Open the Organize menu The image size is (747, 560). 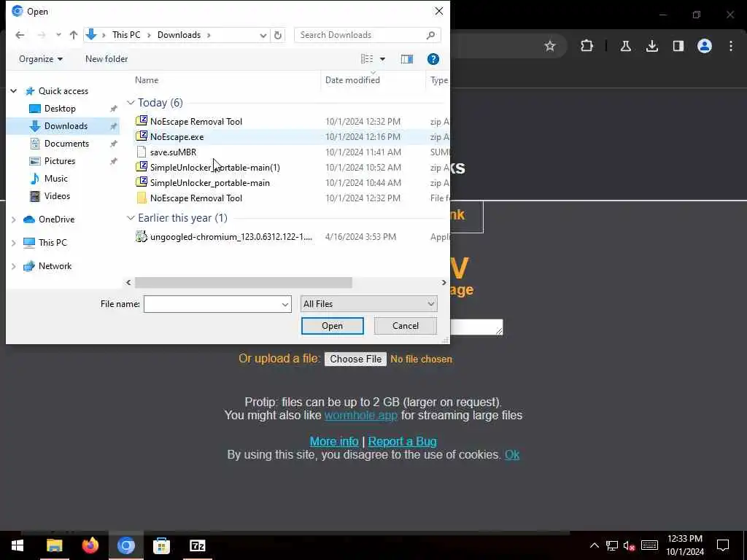(x=41, y=59)
